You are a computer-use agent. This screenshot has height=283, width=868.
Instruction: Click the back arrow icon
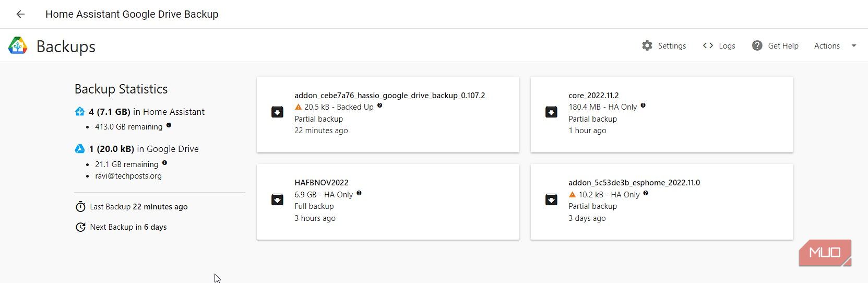pyautogui.click(x=20, y=14)
